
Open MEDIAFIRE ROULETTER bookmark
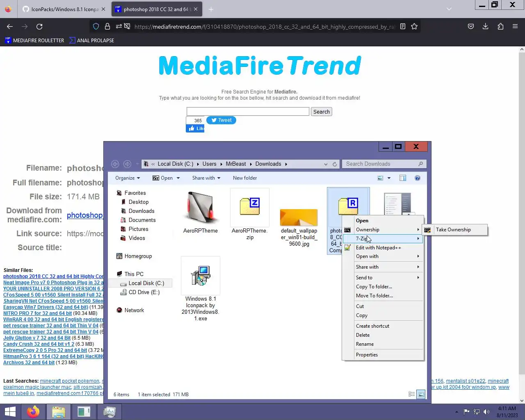tap(35, 40)
